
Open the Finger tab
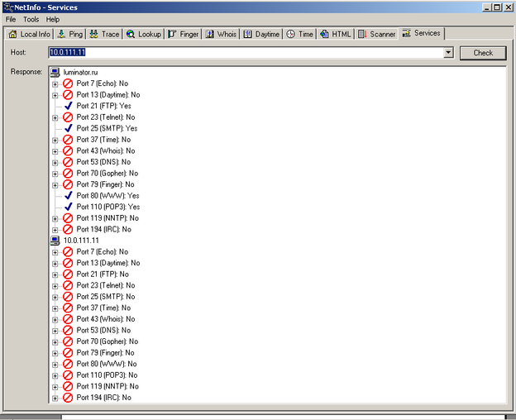pyautogui.click(x=184, y=34)
